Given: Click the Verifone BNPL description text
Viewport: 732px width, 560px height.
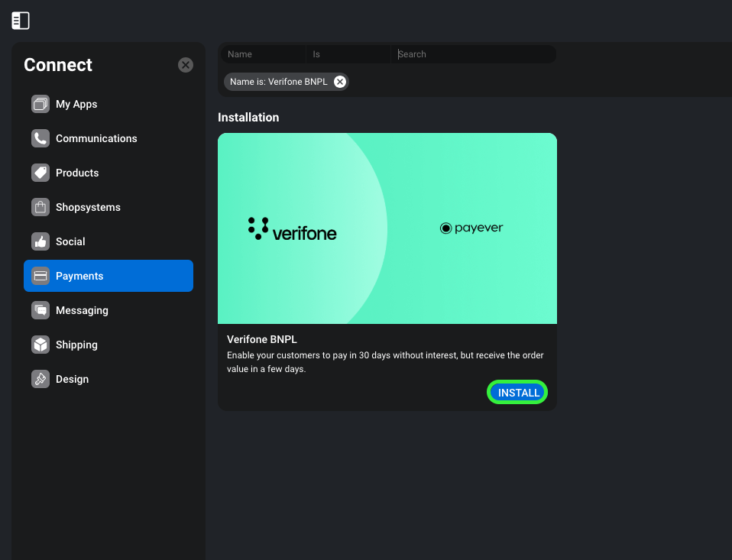Looking at the screenshot, I should tap(385, 362).
